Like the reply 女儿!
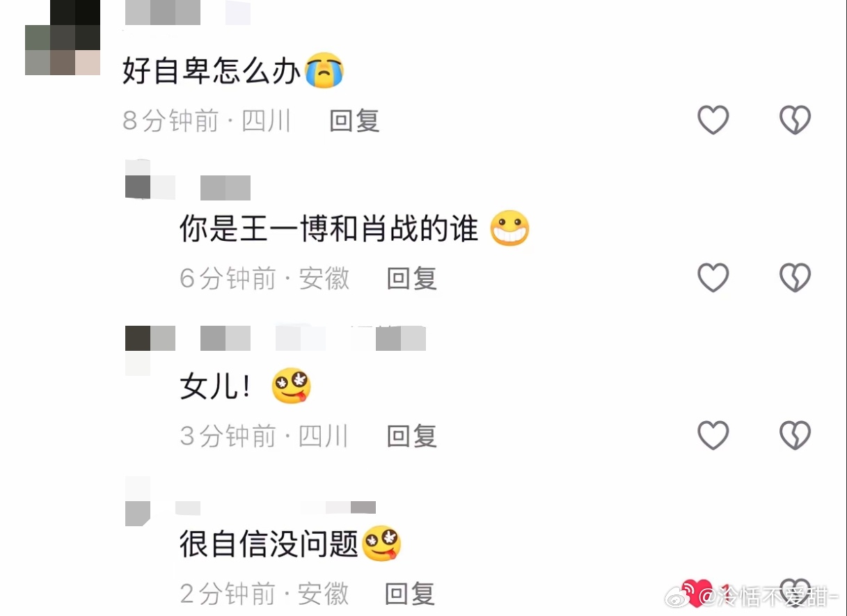 (713, 436)
